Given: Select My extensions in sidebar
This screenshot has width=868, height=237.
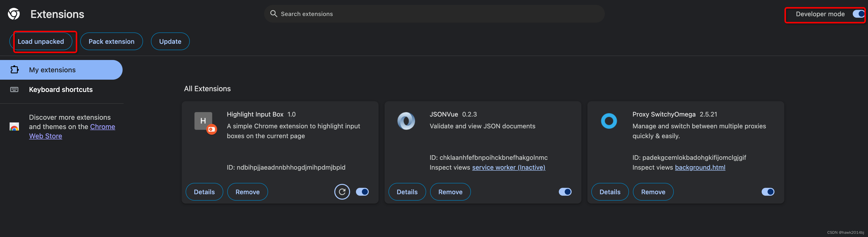Looking at the screenshot, I should click(x=61, y=70).
